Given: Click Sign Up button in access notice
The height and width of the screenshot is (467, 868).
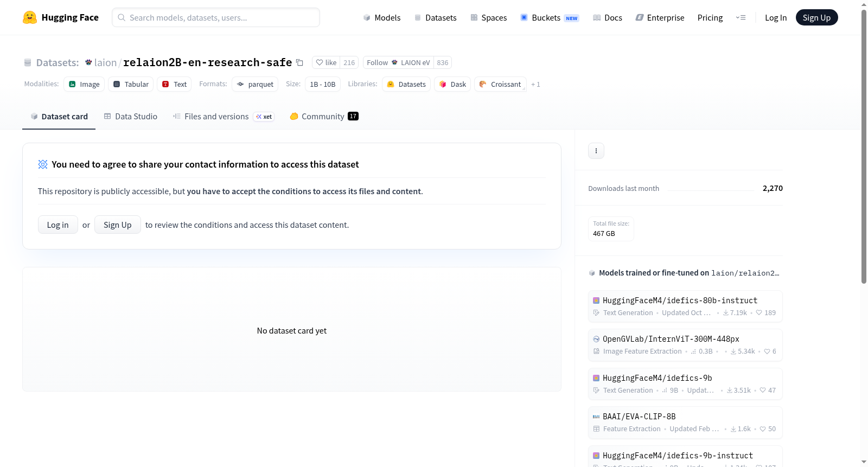Looking at the screenshot, I should coord(118,225).
